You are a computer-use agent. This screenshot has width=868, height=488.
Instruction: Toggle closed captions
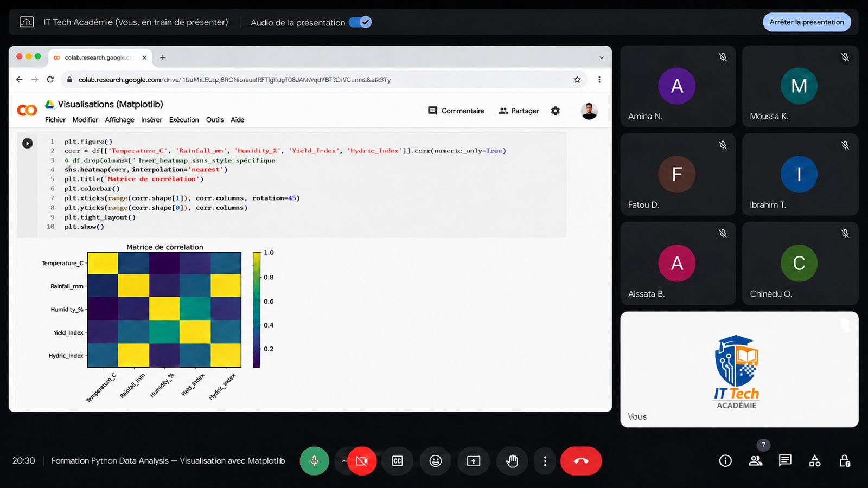(398, 461)
